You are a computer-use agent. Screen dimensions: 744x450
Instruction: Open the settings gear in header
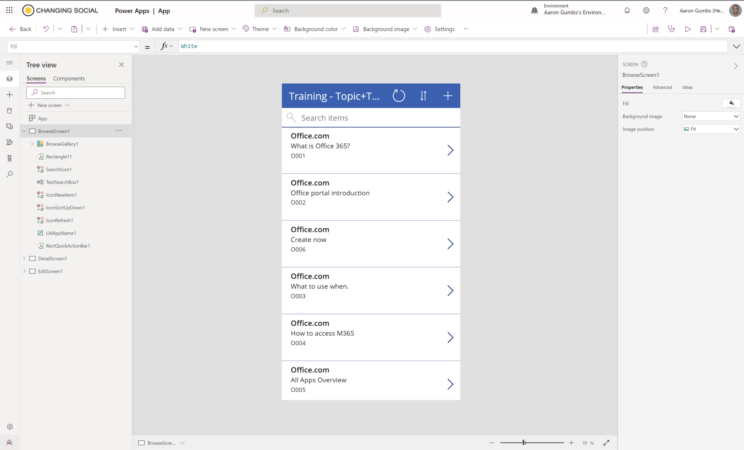click(646, 10)
